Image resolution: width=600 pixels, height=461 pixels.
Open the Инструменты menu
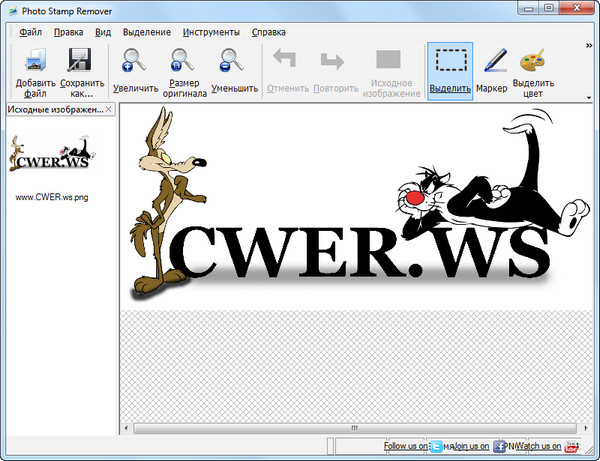(x=210, y=32)
